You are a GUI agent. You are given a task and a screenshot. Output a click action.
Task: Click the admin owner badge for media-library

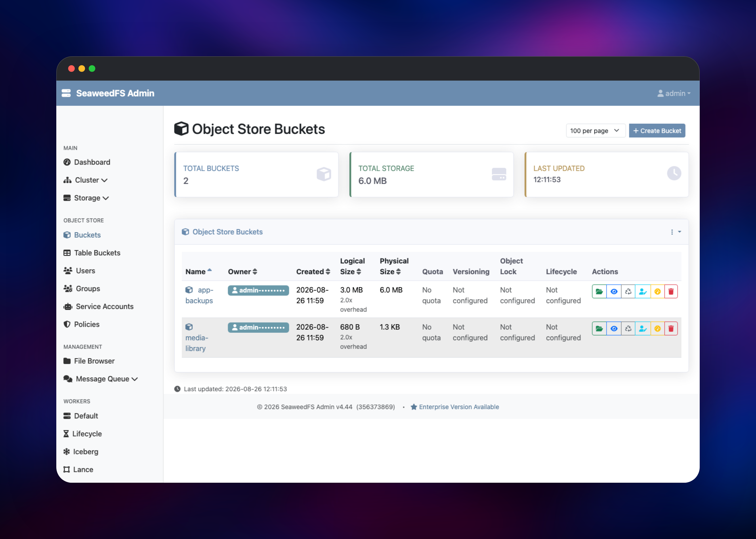[258, 327]
